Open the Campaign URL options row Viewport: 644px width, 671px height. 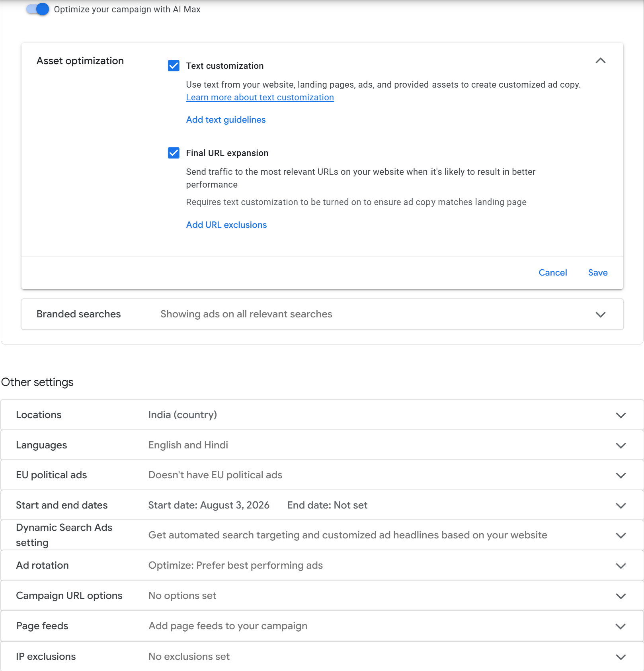(322, 596)
